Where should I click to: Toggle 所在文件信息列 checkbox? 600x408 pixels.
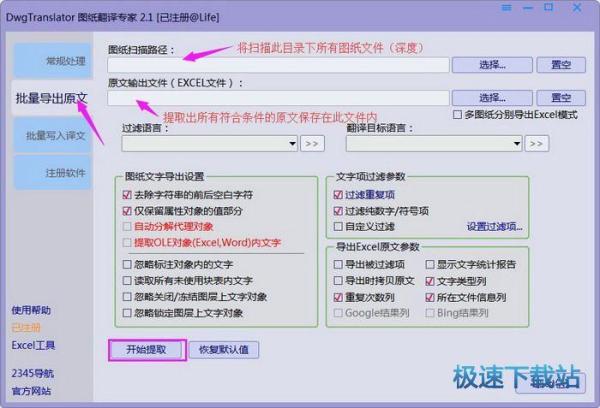430,297
